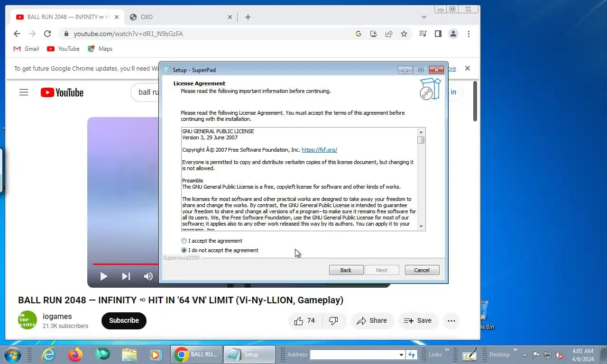Open media player taskbar icon

coord(156,354)
